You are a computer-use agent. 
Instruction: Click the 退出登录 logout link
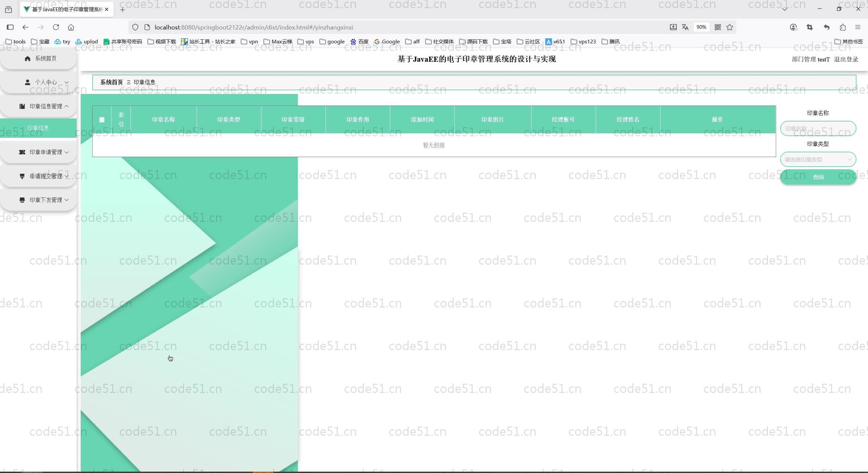[846, 59]
